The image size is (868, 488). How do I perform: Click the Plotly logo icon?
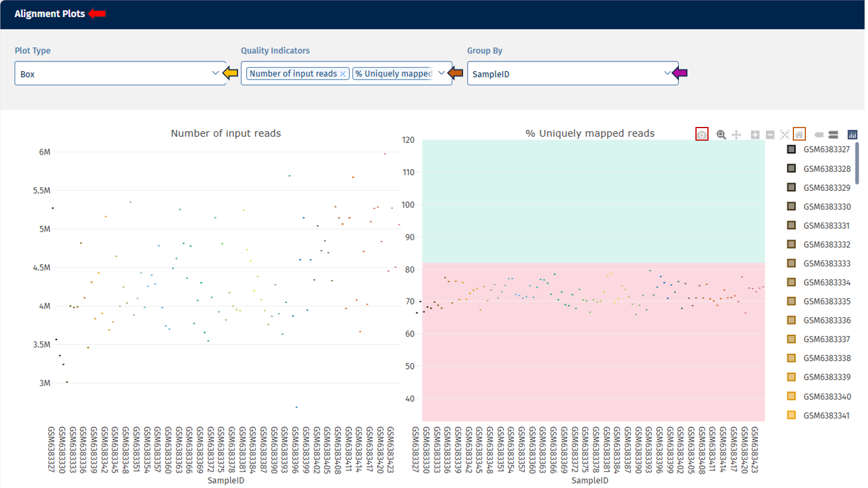pos(852,134)
